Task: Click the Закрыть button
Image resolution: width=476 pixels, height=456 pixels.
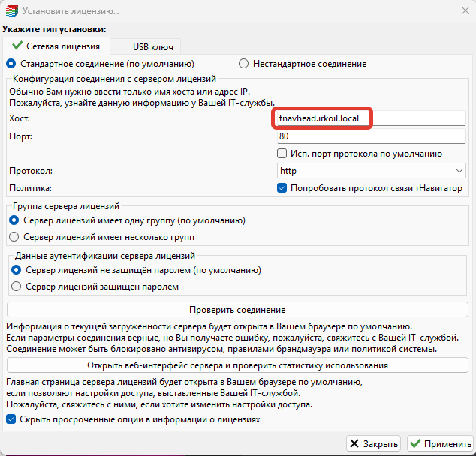Action: 373,443
